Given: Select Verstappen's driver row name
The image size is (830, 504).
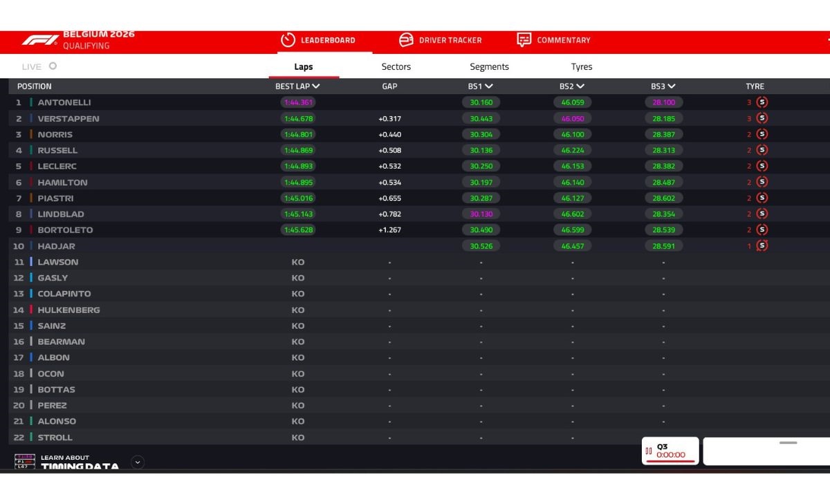Looking at the screenshot, I should click(68, 118).
